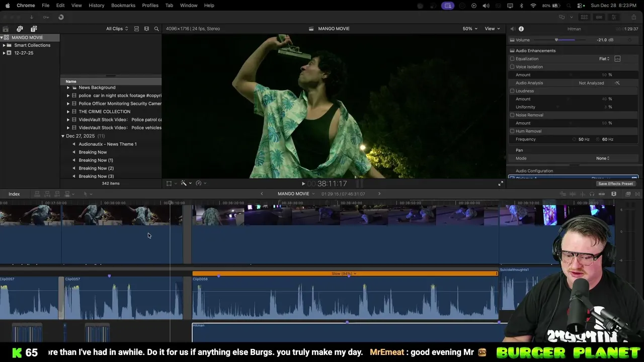Open the File menu
644x362 pixels.
coord(45,5)
